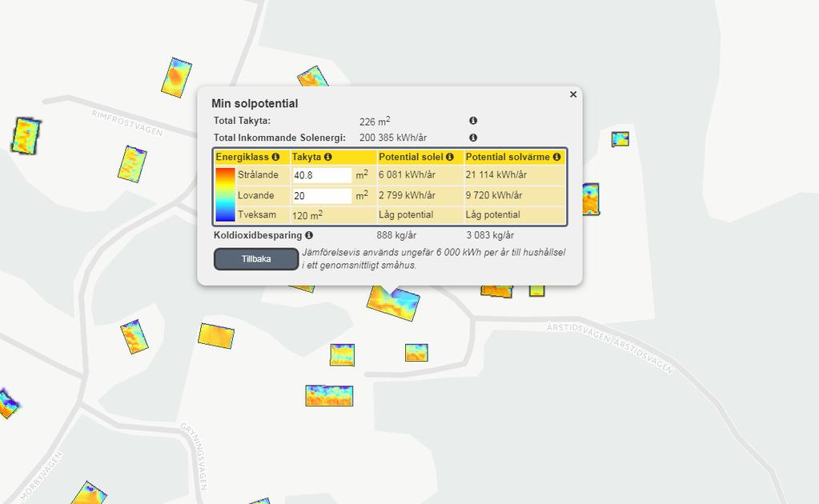Close the Min solpotential popup
819x504 pixels.
point(573,94)
